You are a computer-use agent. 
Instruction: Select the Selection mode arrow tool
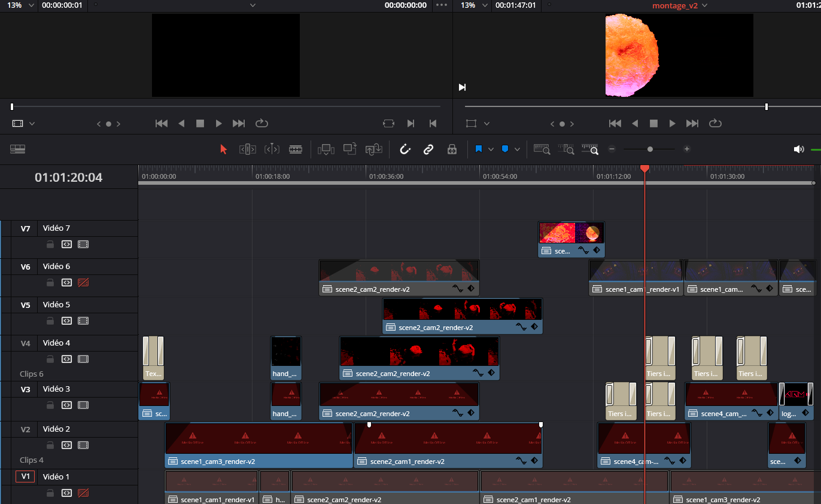(224, 149)
